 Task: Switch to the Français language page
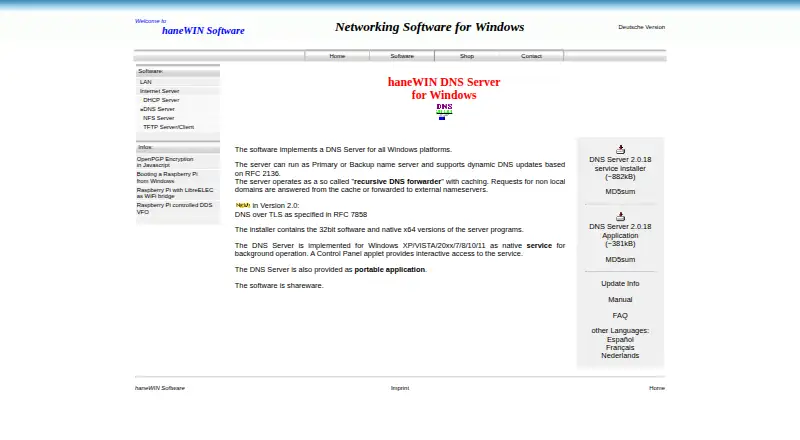620,348
